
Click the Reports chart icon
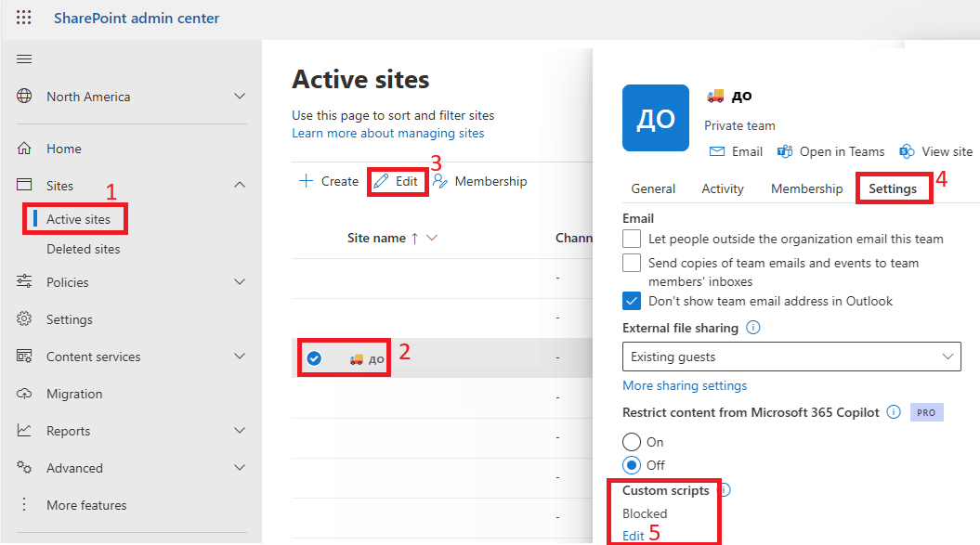24,431
